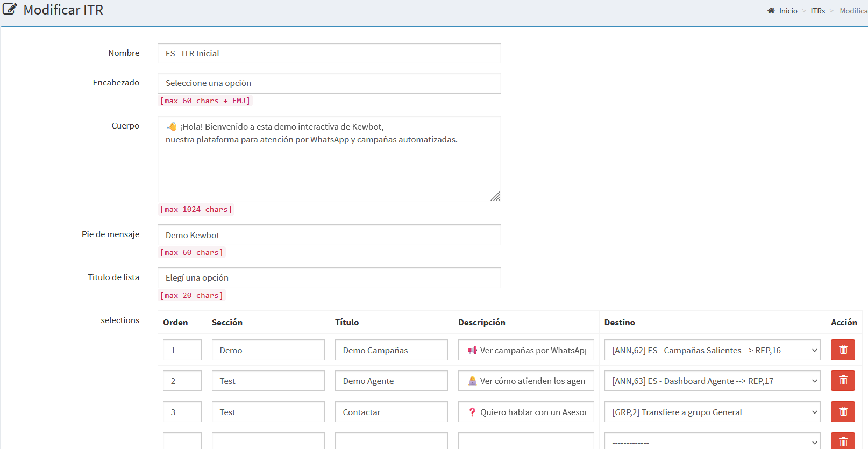
Task: Open Destino dropdown for Campañas Salientes
Action: tap(712, 350)
